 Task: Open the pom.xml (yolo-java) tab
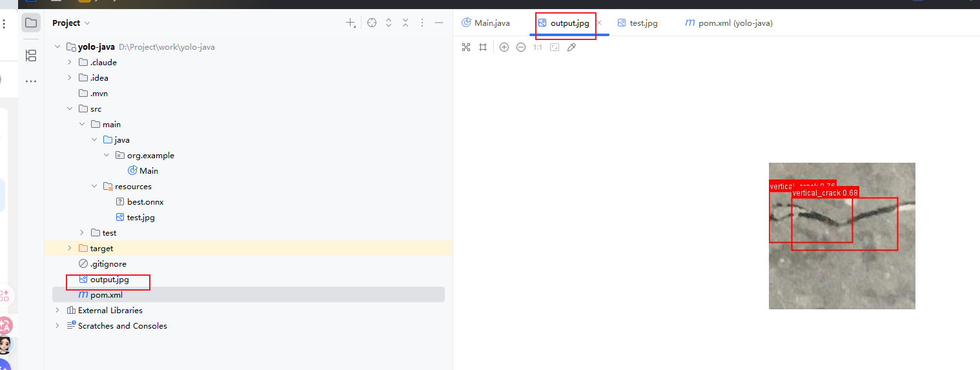(x=729, y=23)
